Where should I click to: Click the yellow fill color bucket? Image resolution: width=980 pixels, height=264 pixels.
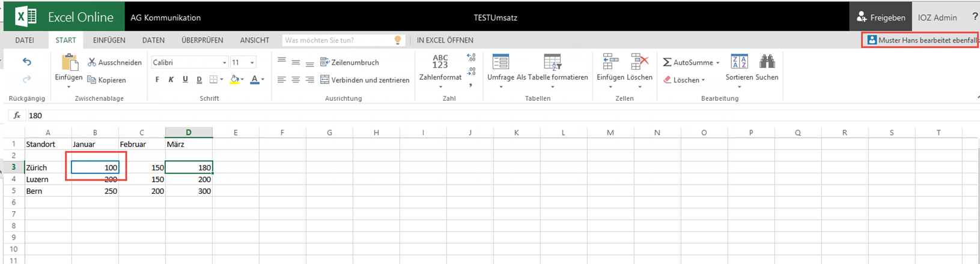point(234,79)
